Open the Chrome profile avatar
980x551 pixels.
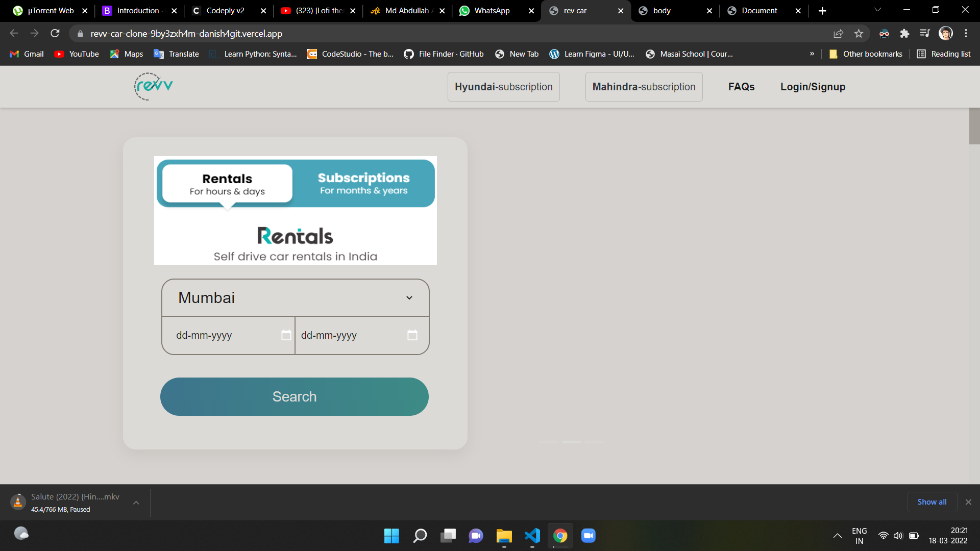coord(945,34)
